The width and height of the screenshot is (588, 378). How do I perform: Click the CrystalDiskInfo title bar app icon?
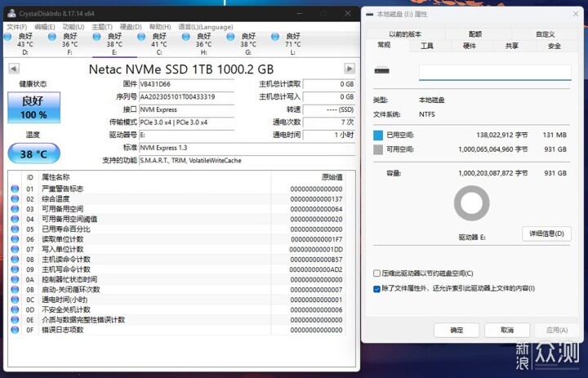point(11,14)
